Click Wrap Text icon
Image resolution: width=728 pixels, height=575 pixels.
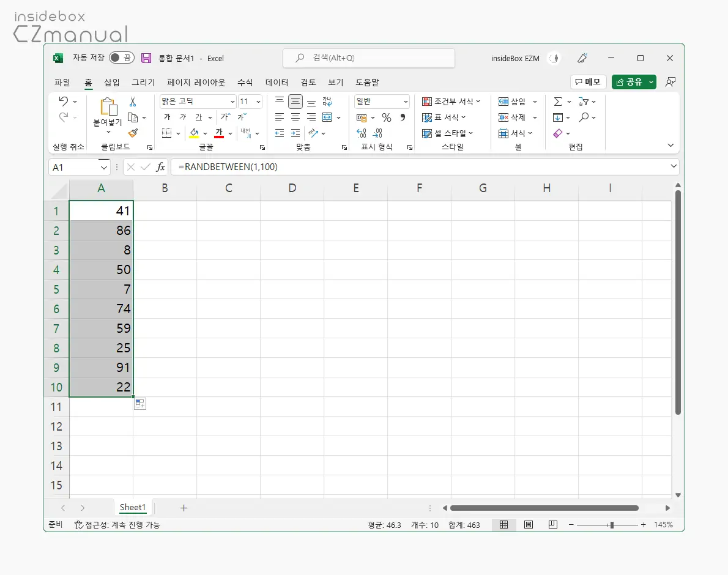click(327, 102)
